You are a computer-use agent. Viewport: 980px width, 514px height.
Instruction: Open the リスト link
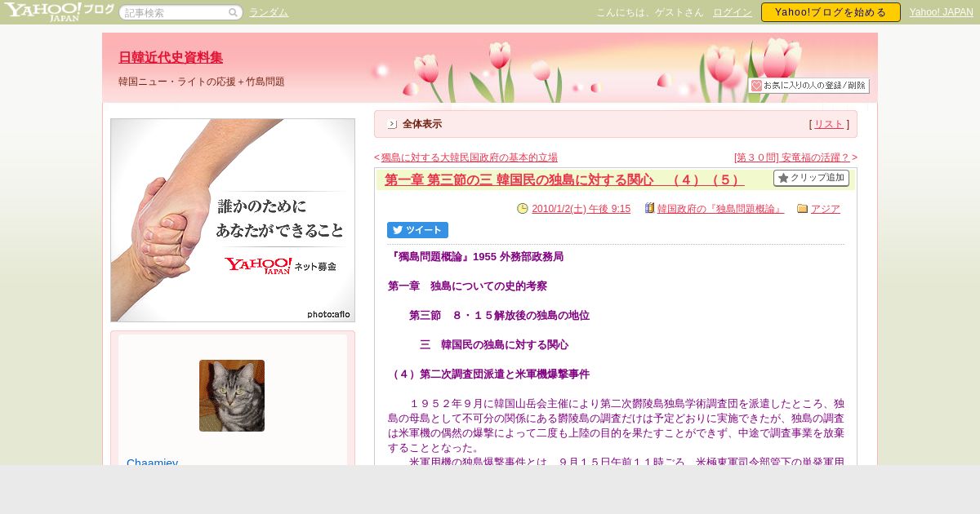coord(829,124)
